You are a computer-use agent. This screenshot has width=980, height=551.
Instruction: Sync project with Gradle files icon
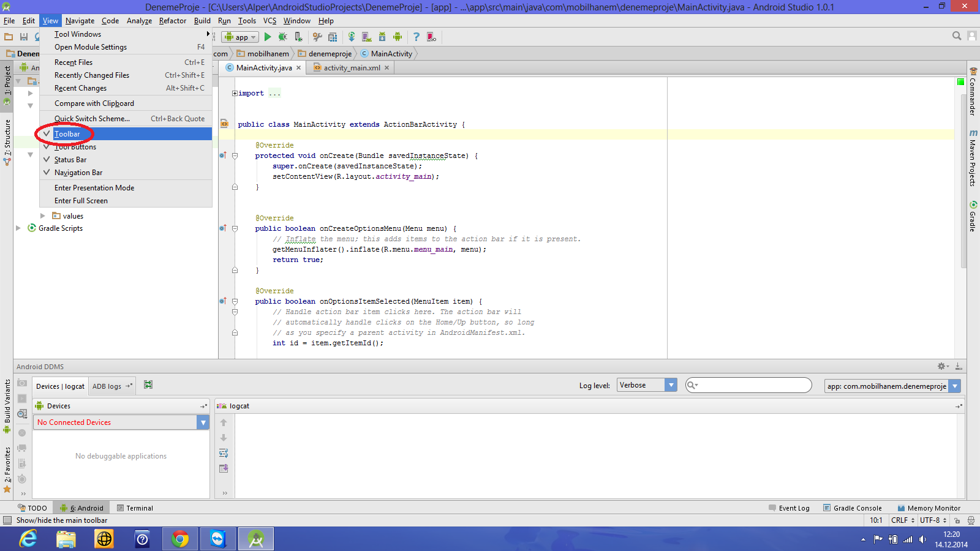[352, 37]
